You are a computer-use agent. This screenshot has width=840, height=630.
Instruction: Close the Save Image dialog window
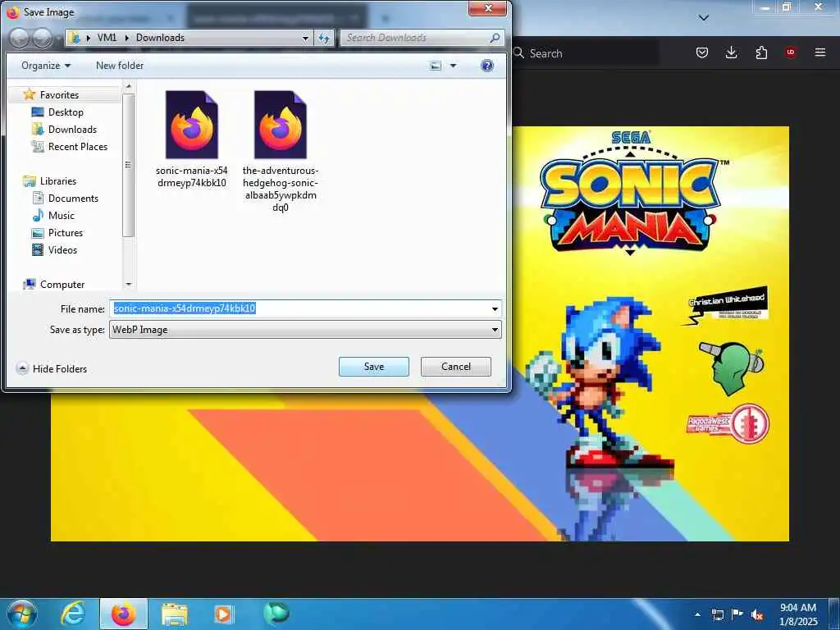click(x=487, y=8)
